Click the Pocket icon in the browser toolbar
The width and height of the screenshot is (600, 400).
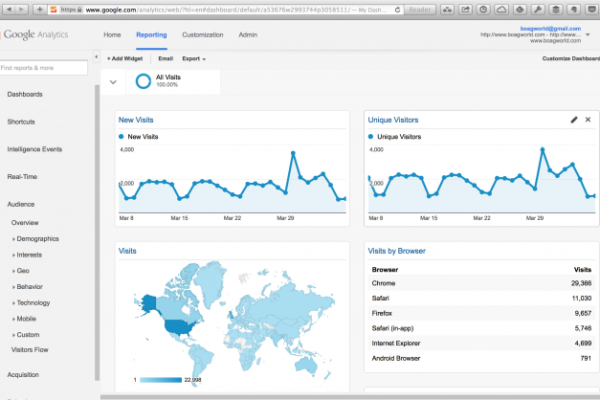pyautogui.click(x=592, y=9)
